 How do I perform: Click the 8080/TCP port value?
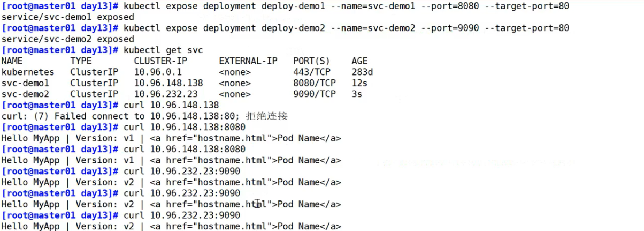[314, 83]
